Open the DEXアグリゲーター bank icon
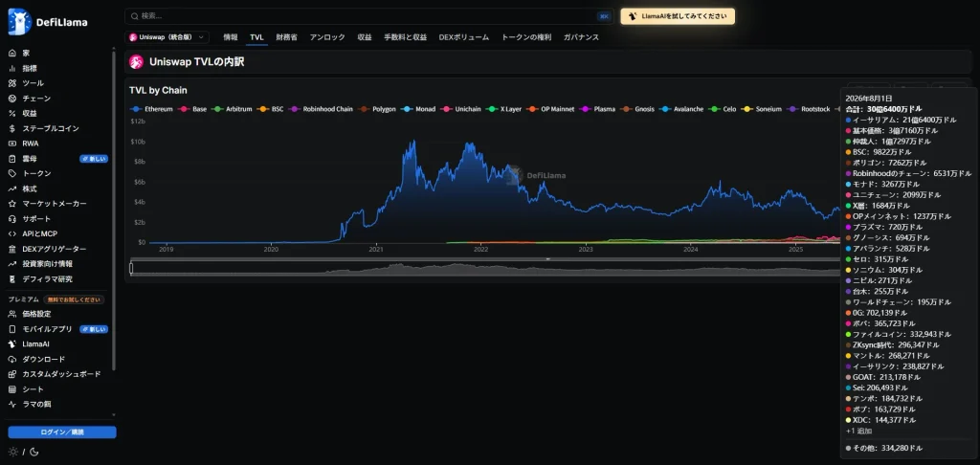Screen dimensions: 980x465 (x=11, y=249)
